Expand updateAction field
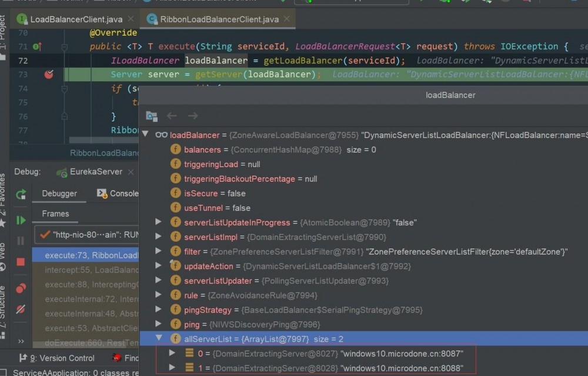Viewport: 588px width, 376px height. pyautogui.click(x=159, y=266)
